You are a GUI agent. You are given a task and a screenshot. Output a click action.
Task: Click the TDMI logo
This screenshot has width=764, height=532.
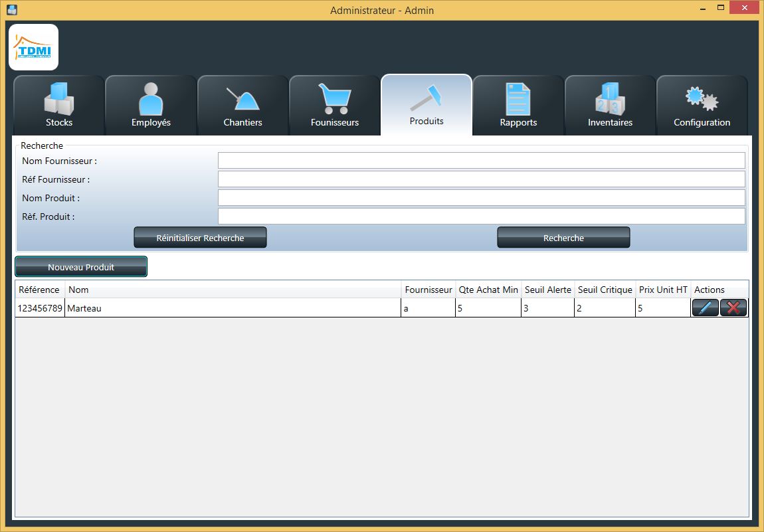(x=34, y=47)
